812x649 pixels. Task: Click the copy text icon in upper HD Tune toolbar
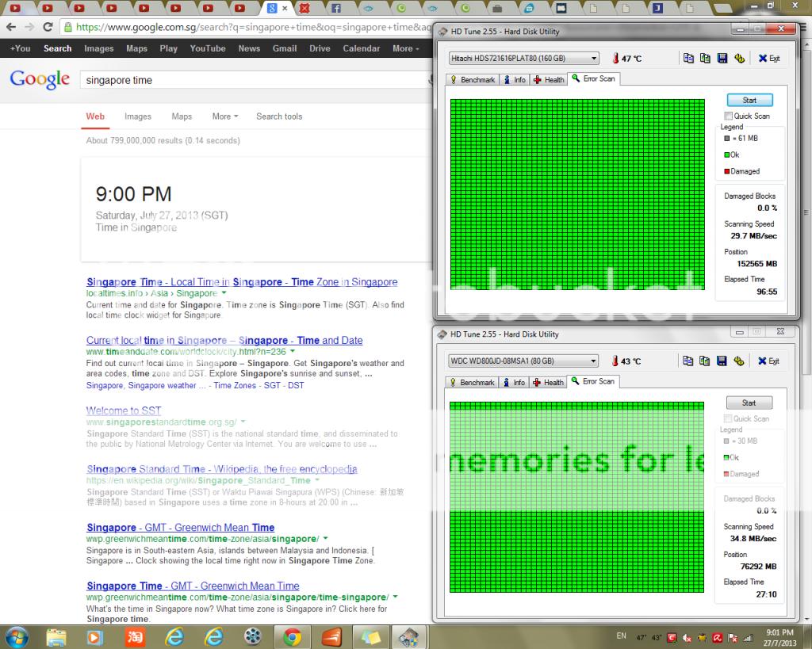point(688,58)
